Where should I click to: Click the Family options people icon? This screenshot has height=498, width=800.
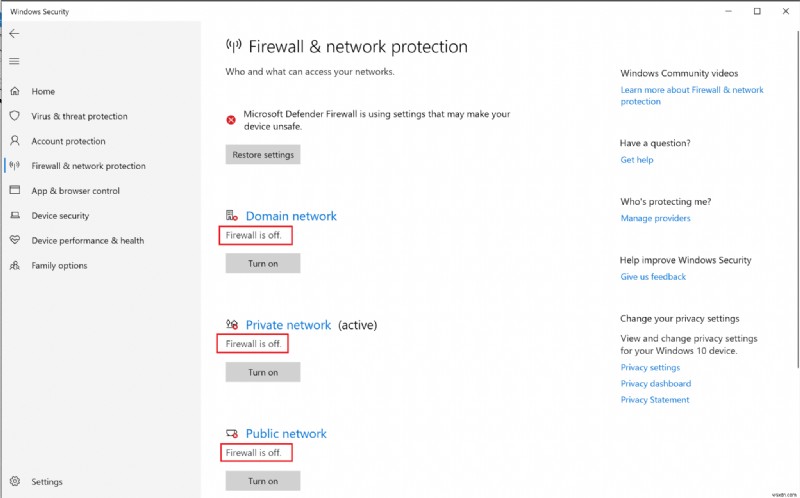click(x=14, y=266)
